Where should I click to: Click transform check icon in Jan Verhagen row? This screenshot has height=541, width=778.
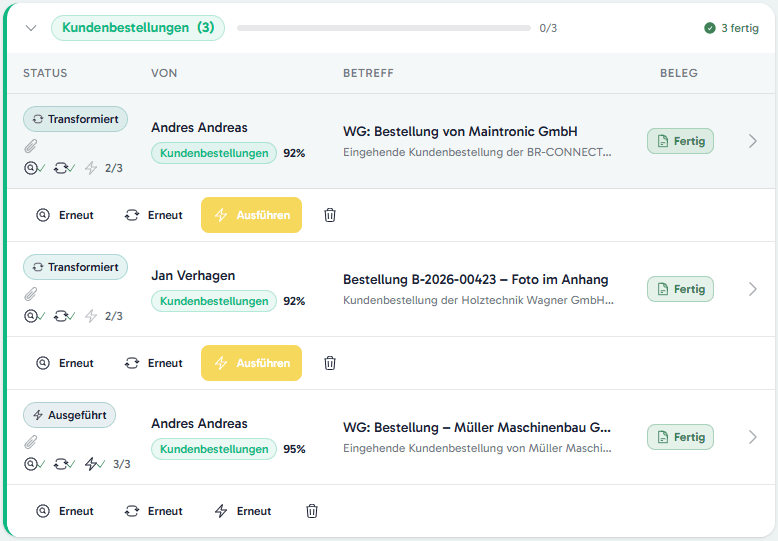64,316
